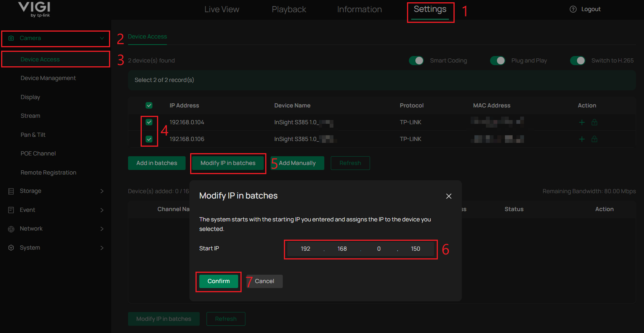
Task: Open the Display menu item
Action: point(30,97)
